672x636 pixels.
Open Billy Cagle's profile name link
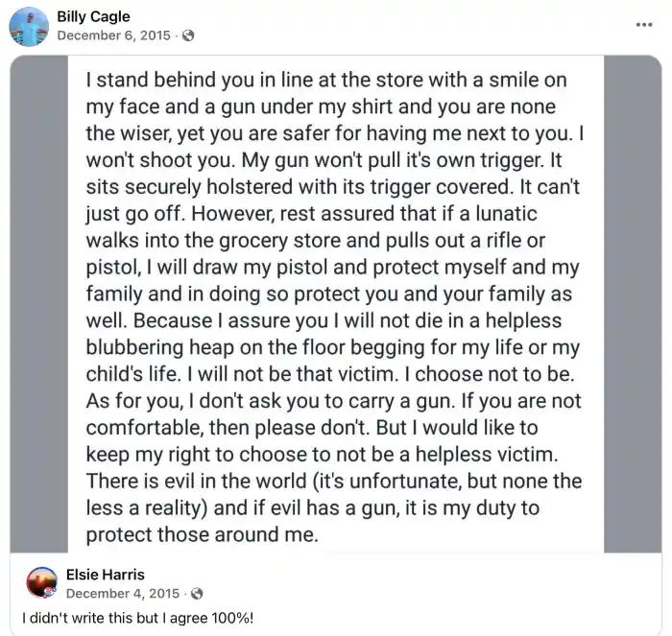tap(93, 16)
